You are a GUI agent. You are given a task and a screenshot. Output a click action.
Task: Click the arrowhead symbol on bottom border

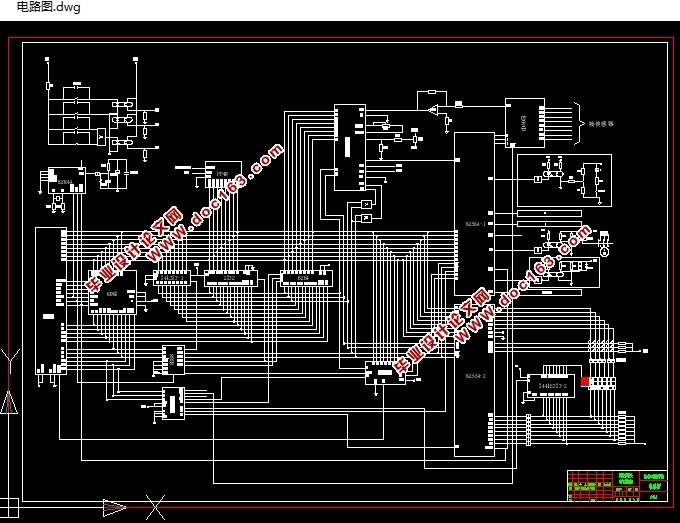(x=114, y=507)
